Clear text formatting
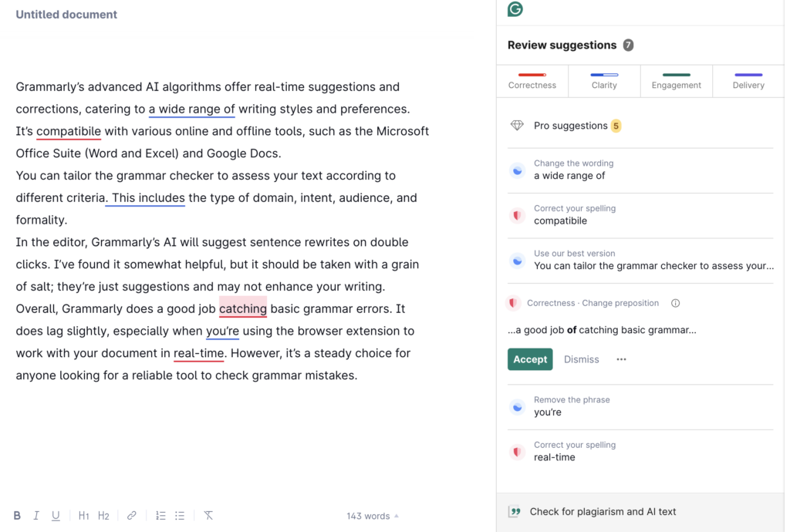Image resolution: width=790 pixels, height=532 pixels. coord(208,516)
